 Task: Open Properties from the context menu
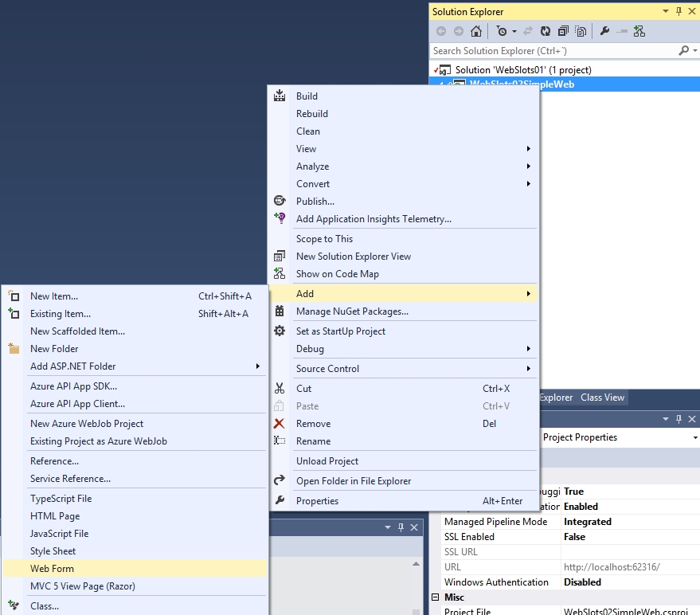click(403, 500)
